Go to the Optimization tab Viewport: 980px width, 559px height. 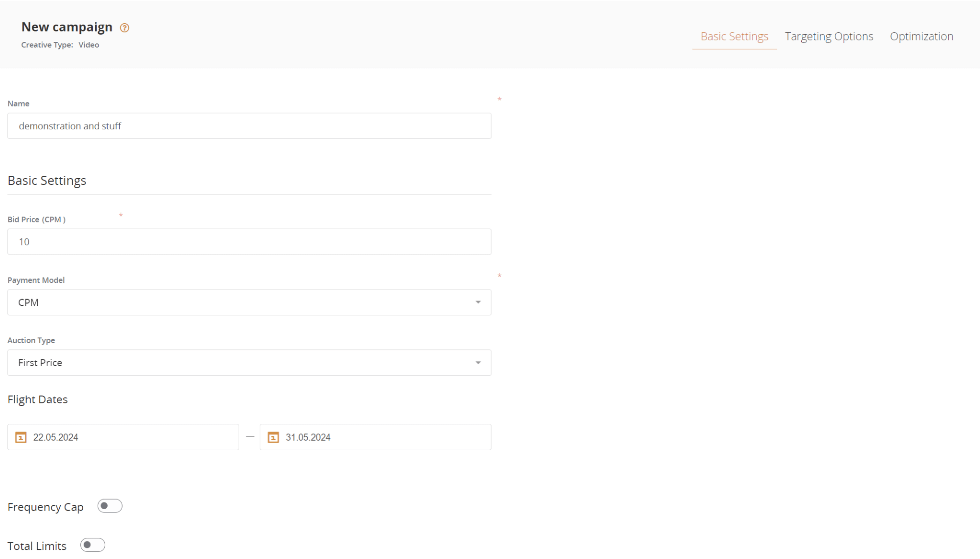coord(921,36)
